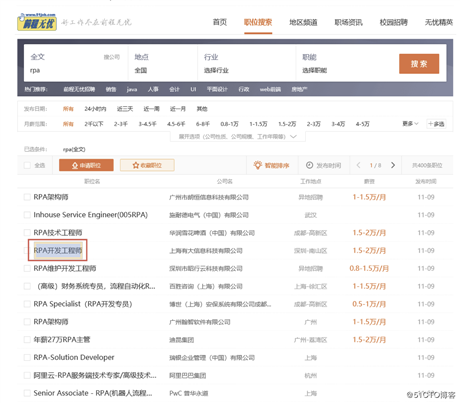Click the 申请职位 apply button

pyautogui.click(x=86, y=165)
